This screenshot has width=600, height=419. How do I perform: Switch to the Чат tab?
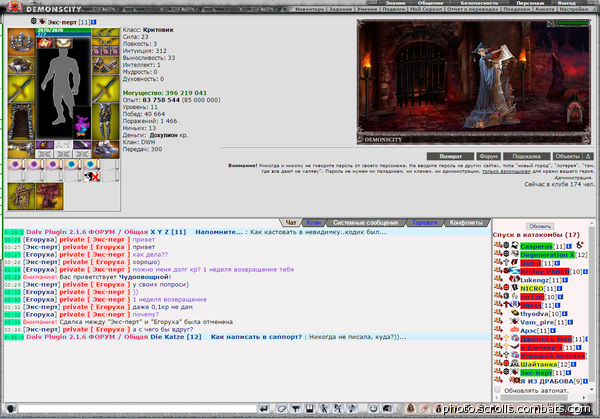point(291,222)
